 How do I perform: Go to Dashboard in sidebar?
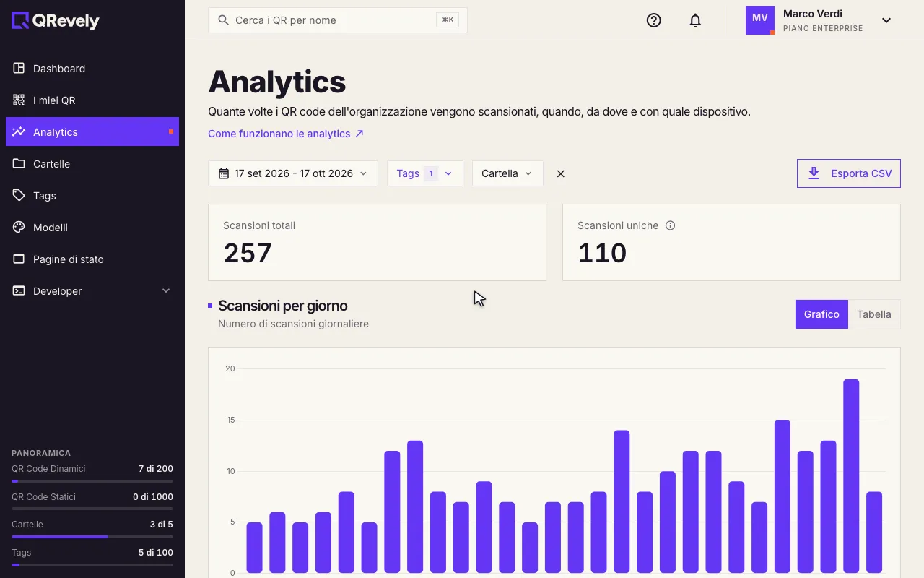92,69
